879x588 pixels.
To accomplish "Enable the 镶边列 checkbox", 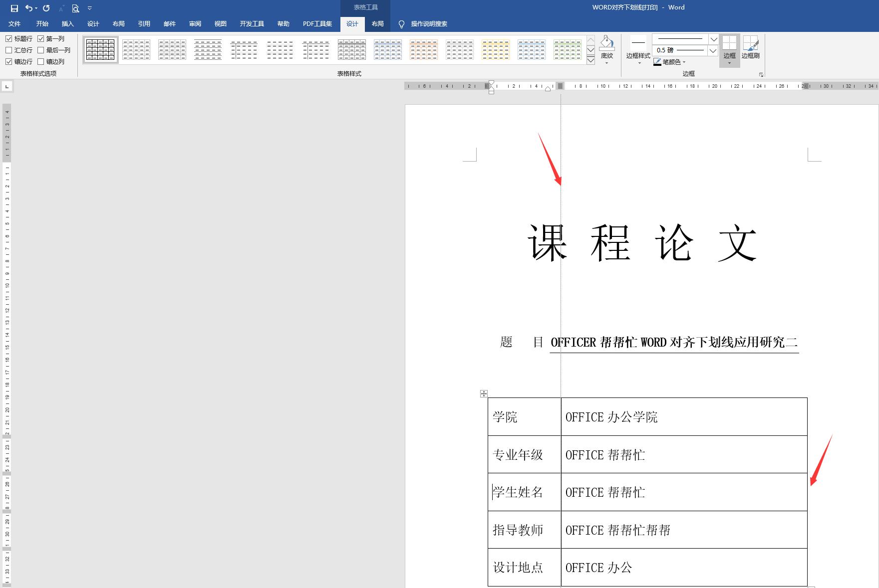I will [41, 61].
